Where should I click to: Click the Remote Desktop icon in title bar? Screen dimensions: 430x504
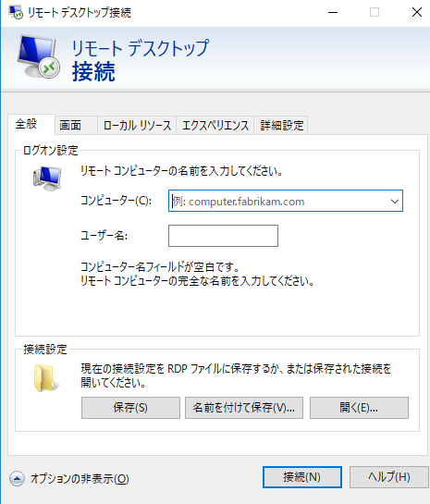point(16,12)
